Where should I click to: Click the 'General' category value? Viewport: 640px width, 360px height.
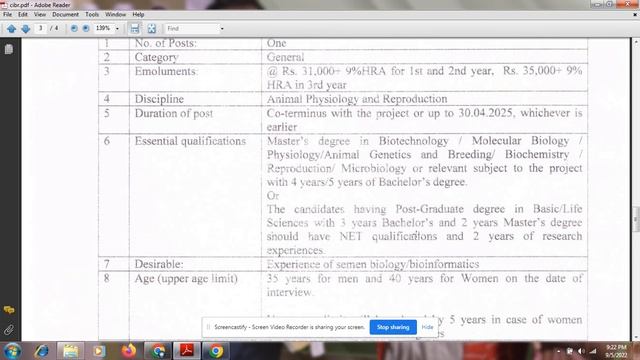pos(285,57)
